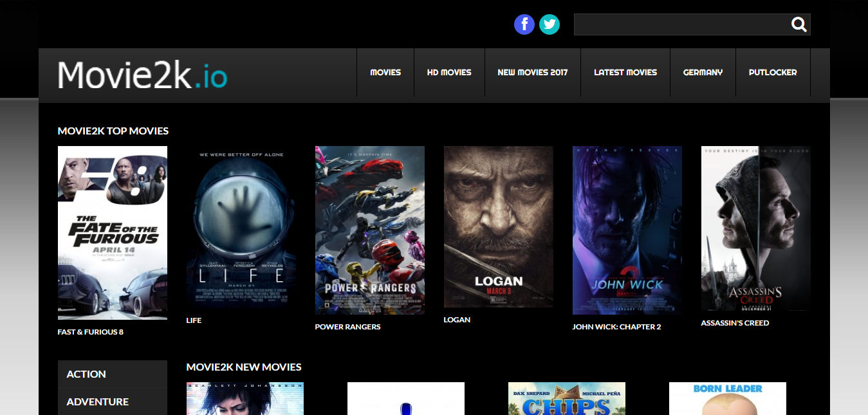868x415 pixels.
Task: Open the Putlocker menu item
Action: 773,72
